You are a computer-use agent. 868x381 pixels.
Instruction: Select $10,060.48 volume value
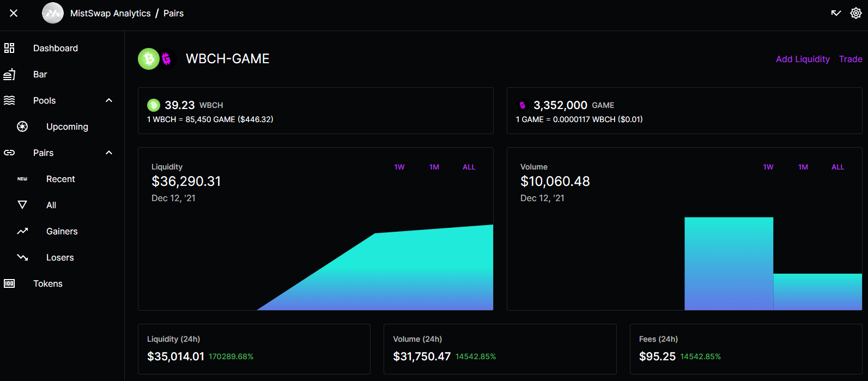pos(555,182)
